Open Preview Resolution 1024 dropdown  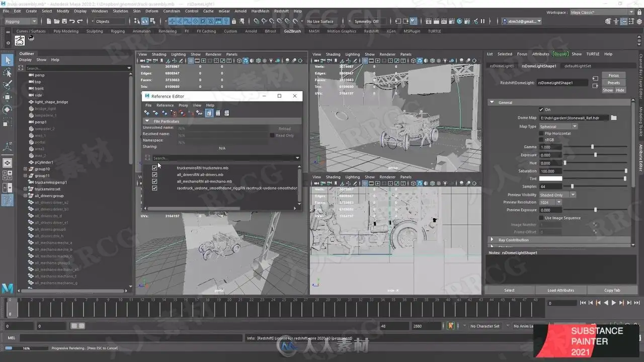click(x=550, y=202)
